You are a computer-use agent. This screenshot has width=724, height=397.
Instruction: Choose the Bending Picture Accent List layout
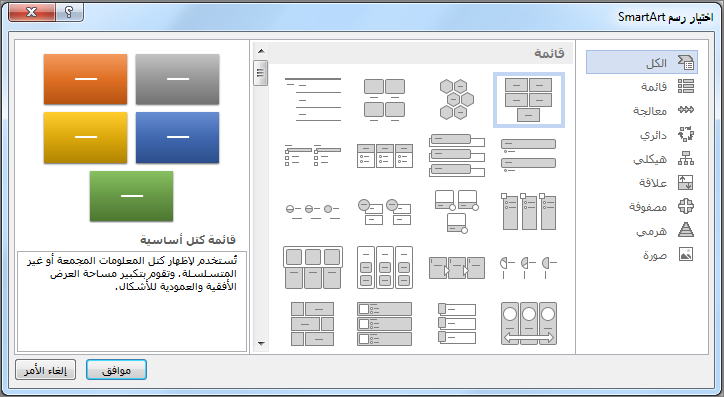tap(457, 211)
